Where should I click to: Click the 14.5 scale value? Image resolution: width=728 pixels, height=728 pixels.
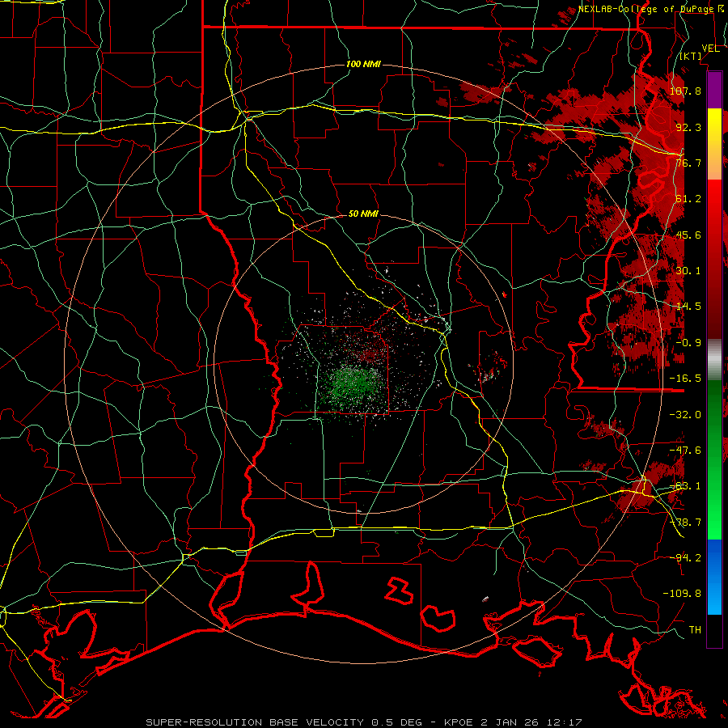coord(688,307)
